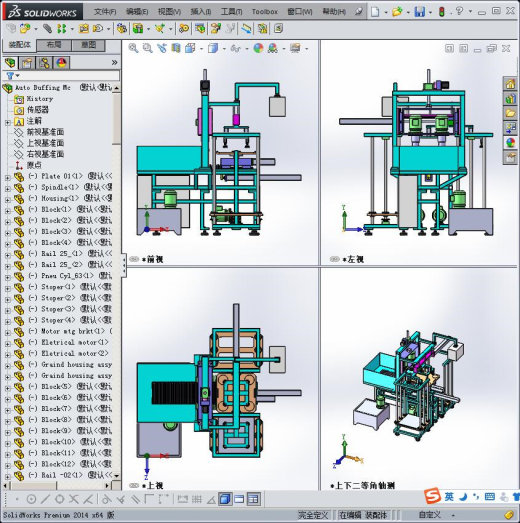Open the ConfigurationManager tab icon
The height and width of the screenshot is (523, 520).
click(44, 63)
